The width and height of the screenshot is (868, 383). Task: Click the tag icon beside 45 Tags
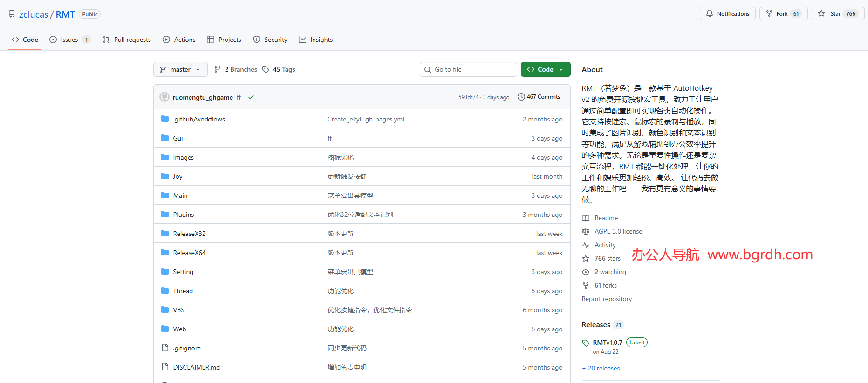click(266, 69)
